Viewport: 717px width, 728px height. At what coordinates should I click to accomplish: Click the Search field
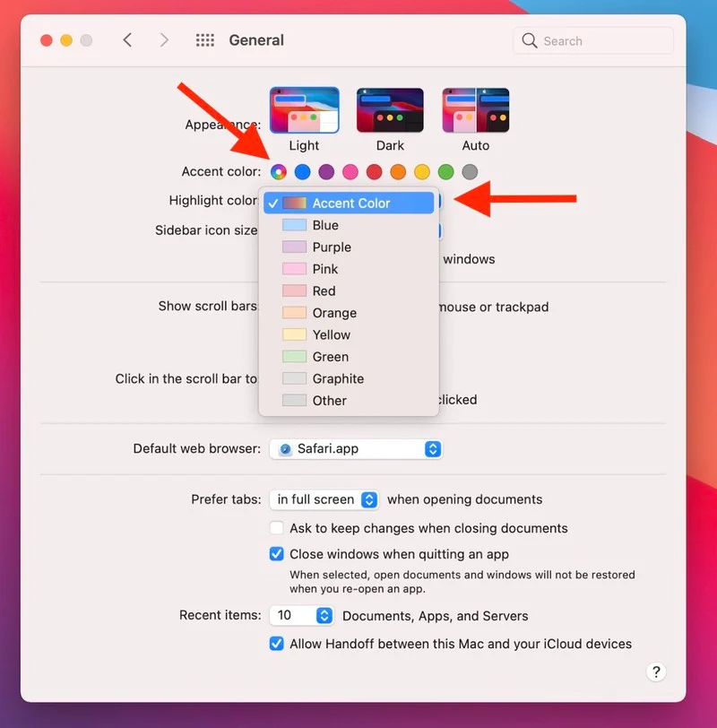tap(593, 41)
